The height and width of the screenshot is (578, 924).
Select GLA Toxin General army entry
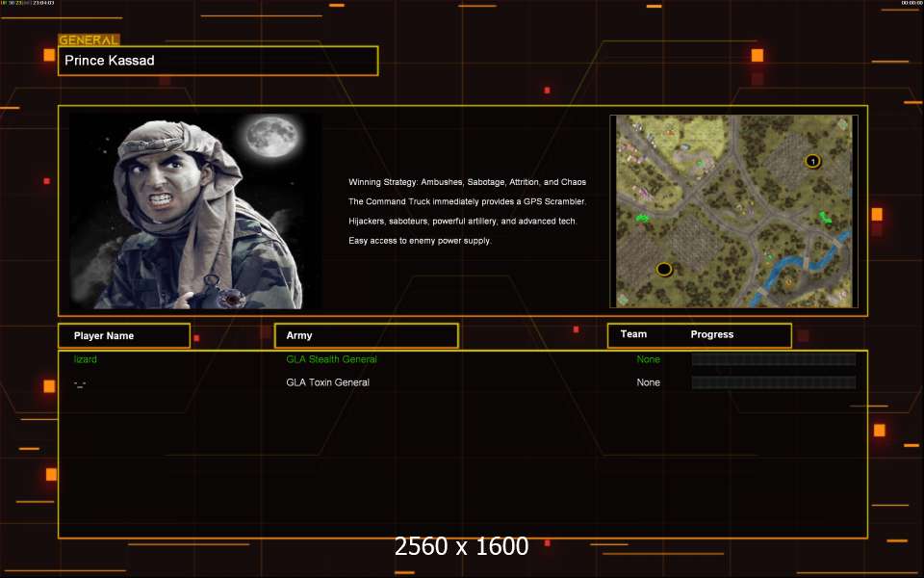point(327,382)
